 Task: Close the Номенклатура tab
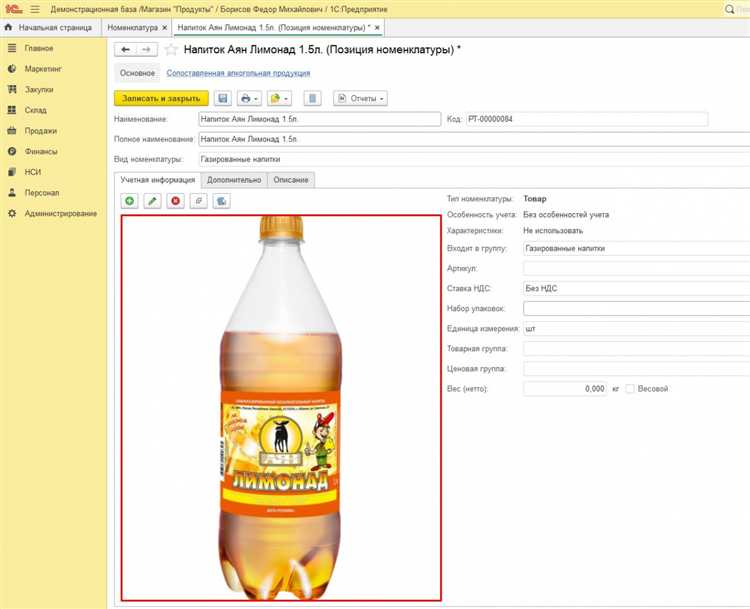tap(165, 28)
